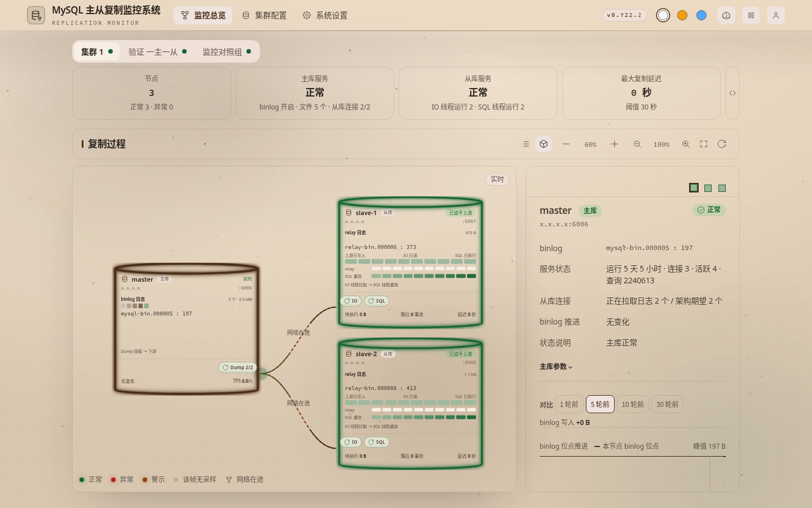Open the 监控总览 tab
Viewport: 812px width, 508px height.
pos(203,15)
